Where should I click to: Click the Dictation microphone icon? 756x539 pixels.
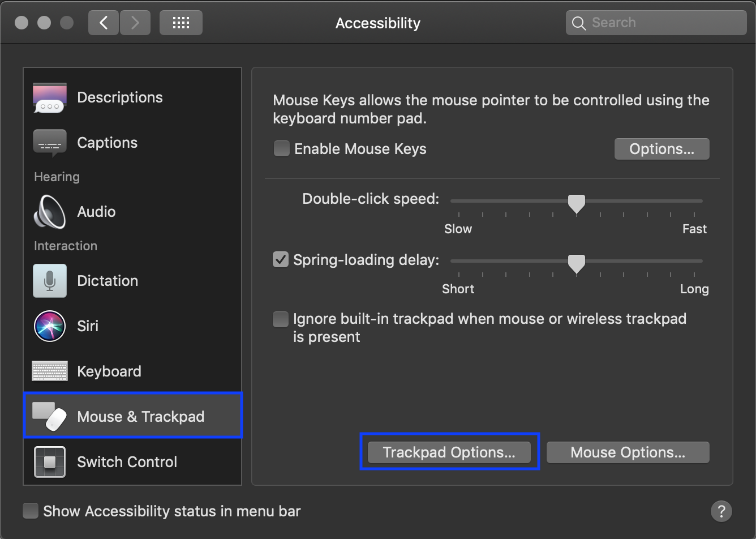coord(50,281)
